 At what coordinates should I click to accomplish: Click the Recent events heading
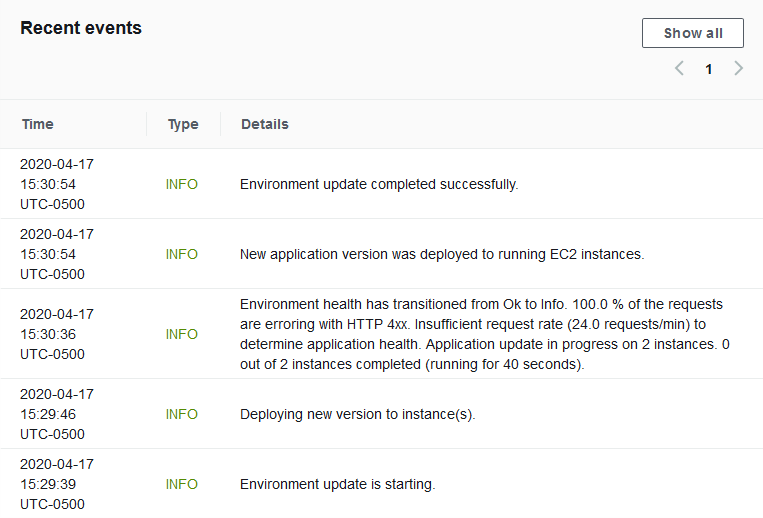coord(81,28)
